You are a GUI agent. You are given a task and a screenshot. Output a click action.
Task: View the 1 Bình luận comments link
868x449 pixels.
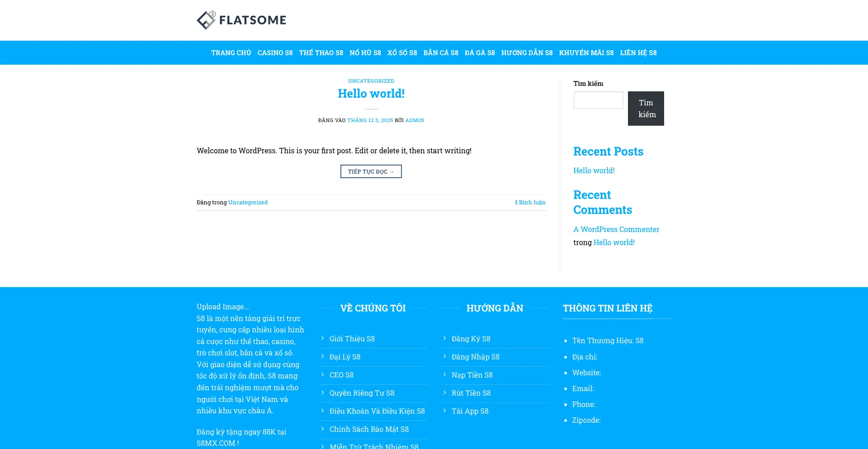(530, 203)
